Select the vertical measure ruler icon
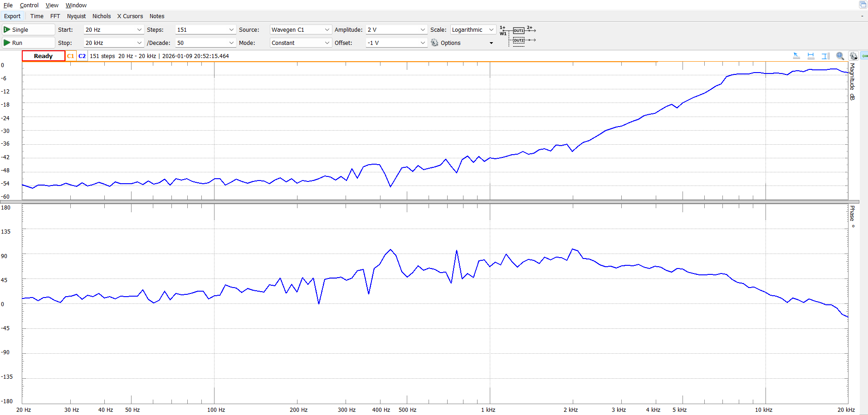Screen dimensions: 868x415 825,56
